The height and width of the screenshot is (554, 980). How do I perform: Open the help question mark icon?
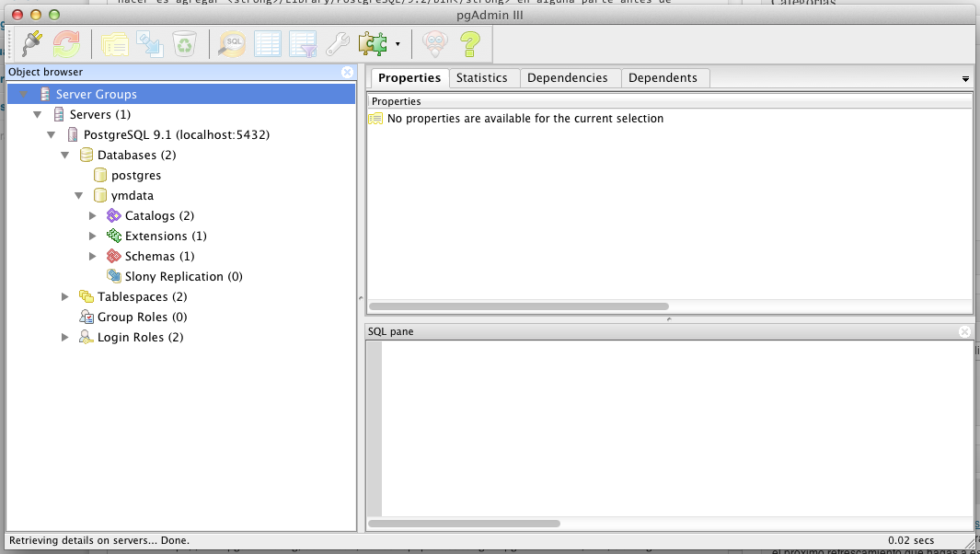470,43
